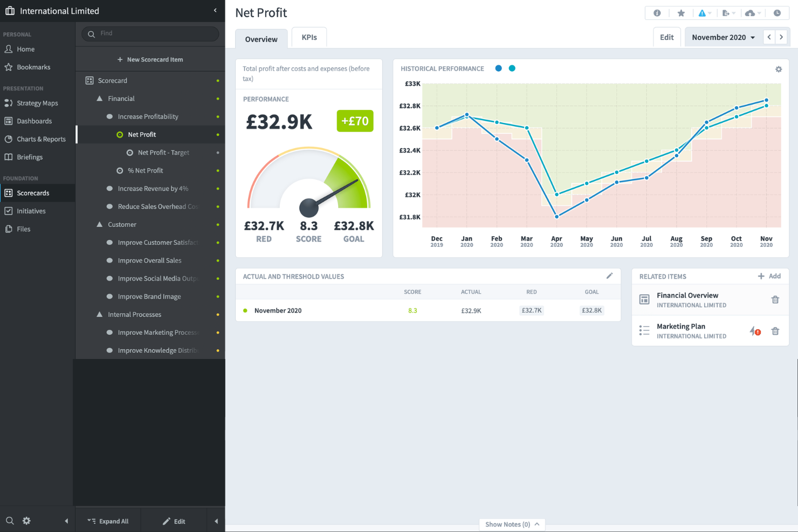Open the November 2020 date picker

point(723,37)
